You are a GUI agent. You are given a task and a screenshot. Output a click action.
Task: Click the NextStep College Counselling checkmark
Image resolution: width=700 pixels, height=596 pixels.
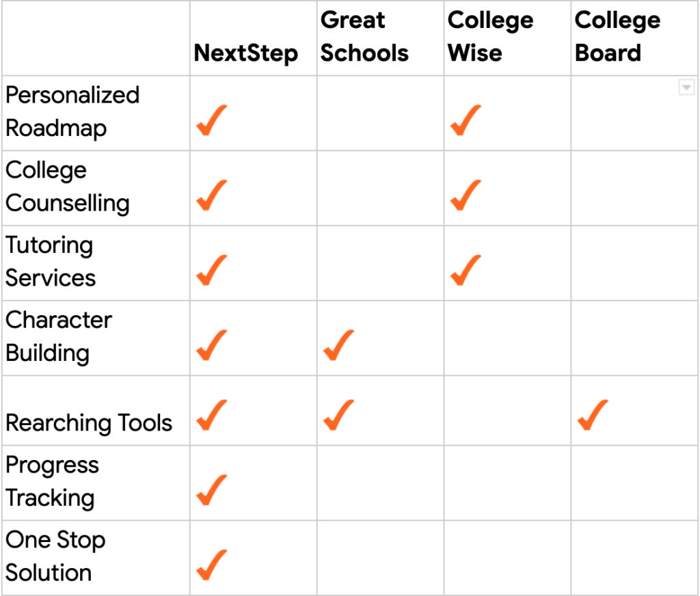(x=212, y=195)
